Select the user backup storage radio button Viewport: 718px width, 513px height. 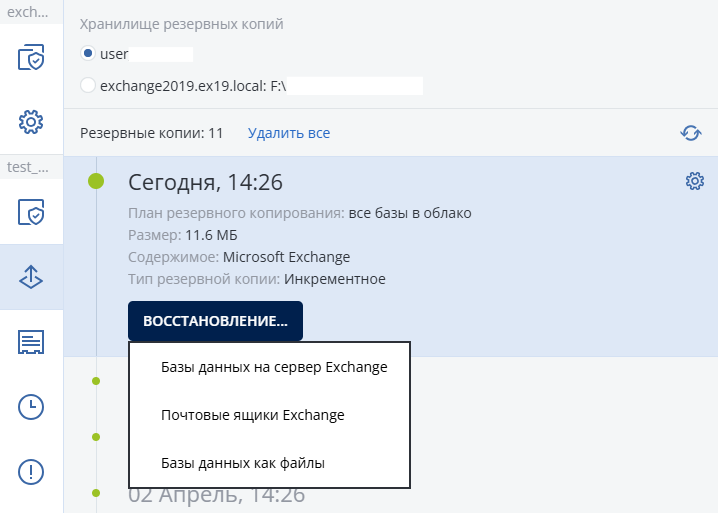coord(88,54)
